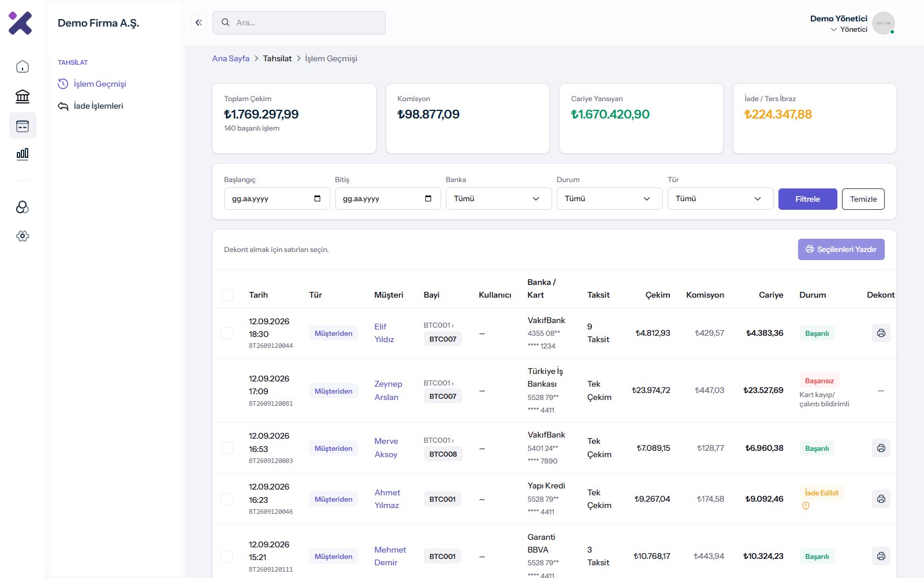This screenshot has width=924, height=578.
Task: Check the Elif Yıldız transaction row
Action: pyautogui.click(x=227, y=333)
